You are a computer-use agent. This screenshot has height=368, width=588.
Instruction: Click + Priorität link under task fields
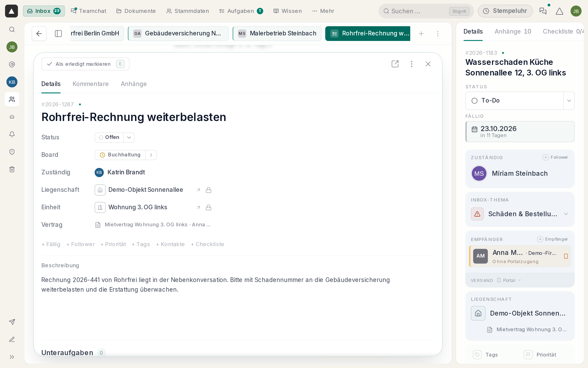pyautogui.click(x=113, y=244)
